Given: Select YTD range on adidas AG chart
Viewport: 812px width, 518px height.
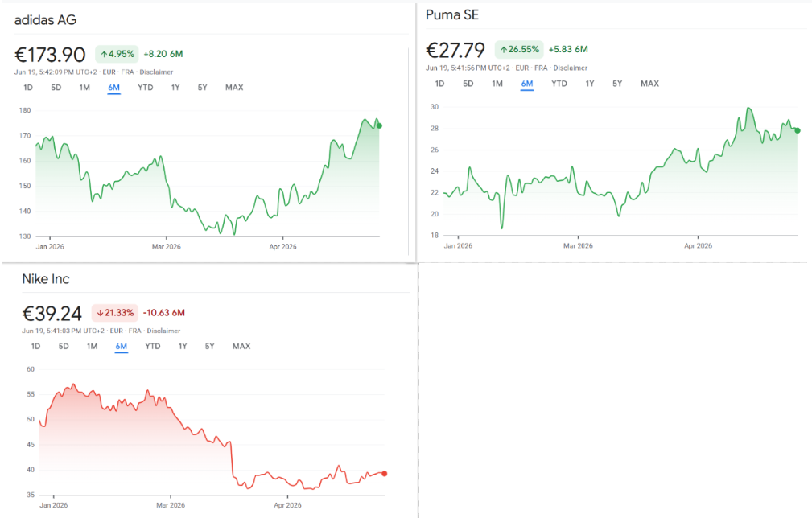Looking at the screenshot, I should [146, 88].
